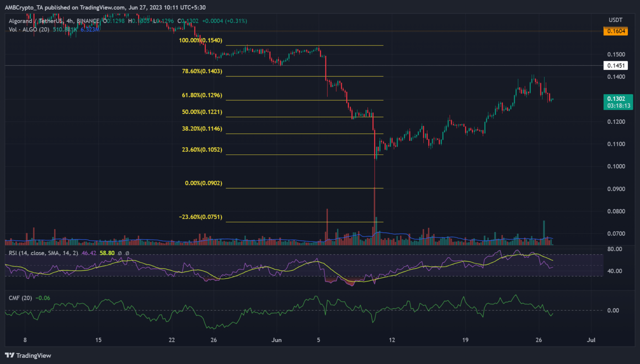This screenshot has height=364, width=640.
Task: Click the white 0.1451 price label
Action: point(615,65)
